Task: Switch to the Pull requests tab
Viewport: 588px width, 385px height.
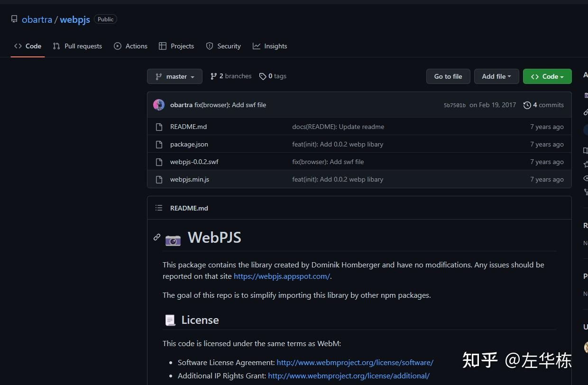Action: point(77,46)
